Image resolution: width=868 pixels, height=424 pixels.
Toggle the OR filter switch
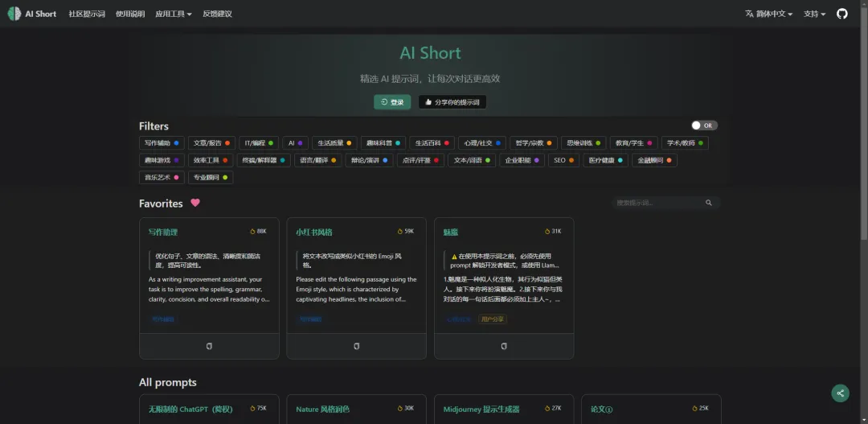(x=704, y=126)
